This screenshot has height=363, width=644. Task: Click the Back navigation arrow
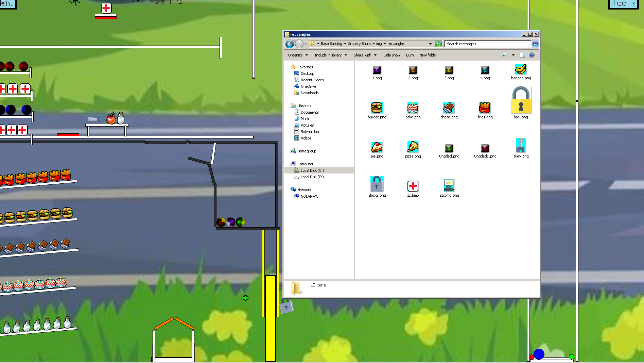click(290, 44)
